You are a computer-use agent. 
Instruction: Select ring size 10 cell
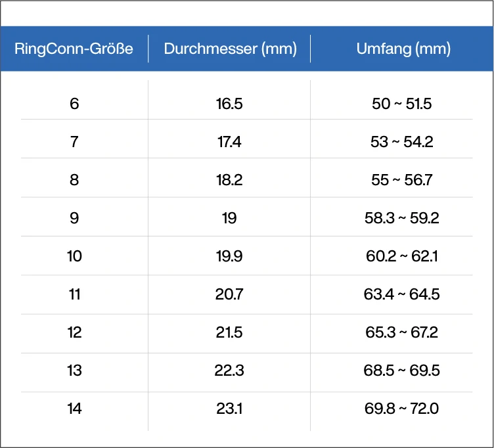(74, 256)
